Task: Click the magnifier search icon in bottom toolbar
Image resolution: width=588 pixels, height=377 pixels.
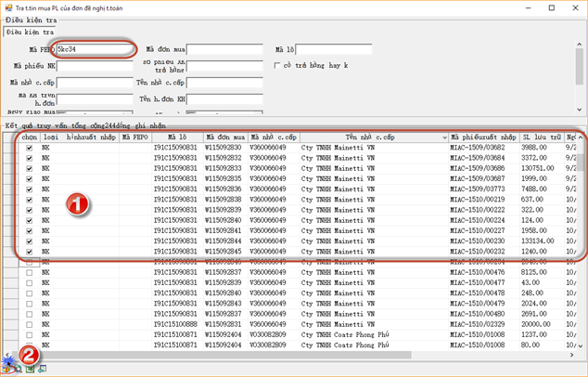Action: (x=19, y=369)
